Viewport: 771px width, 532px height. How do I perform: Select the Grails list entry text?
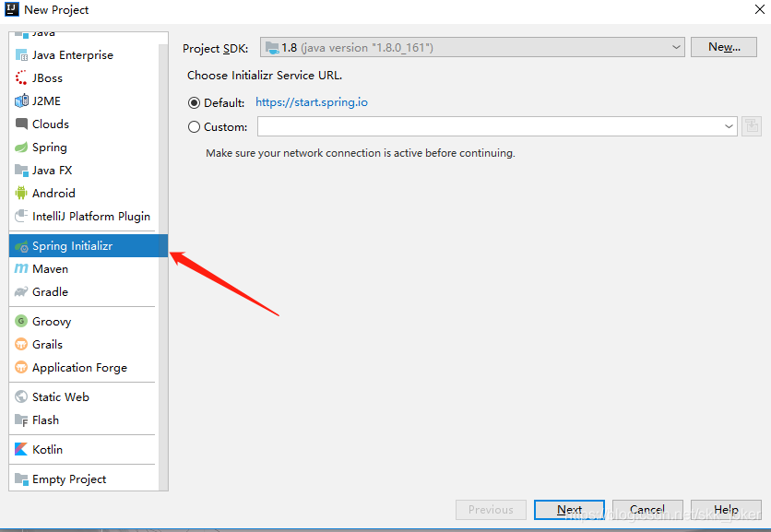pyautogui.click(x=47, y=344)
